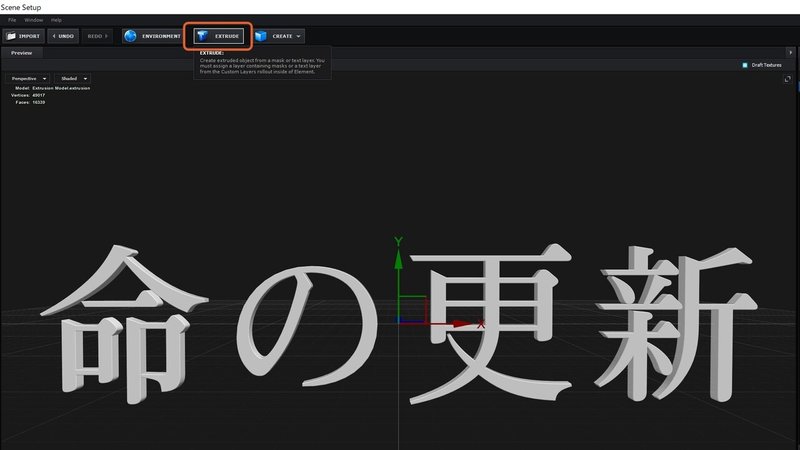This screenshot has width=800, height=450.
Task: Click the Undo button
Action: [x=63, y=36]
